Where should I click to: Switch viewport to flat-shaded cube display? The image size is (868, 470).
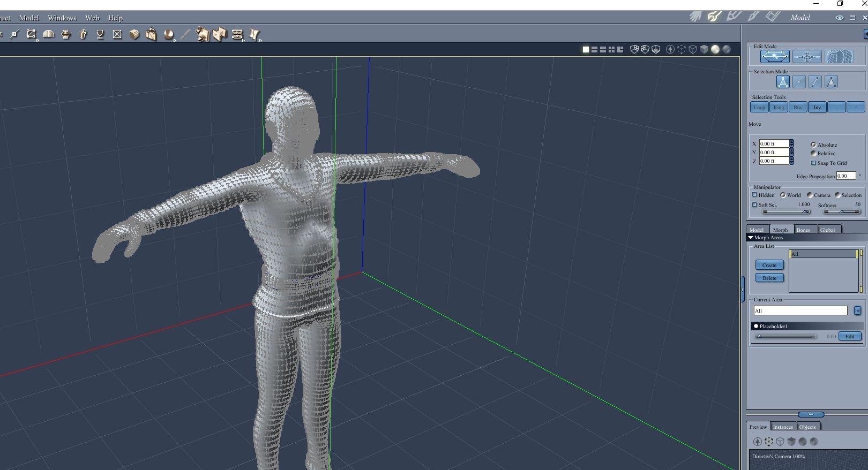click(x=704, y=49)
